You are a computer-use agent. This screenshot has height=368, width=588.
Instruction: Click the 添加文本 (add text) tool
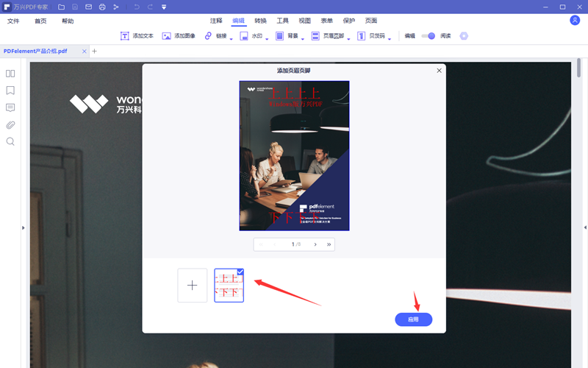137,35
